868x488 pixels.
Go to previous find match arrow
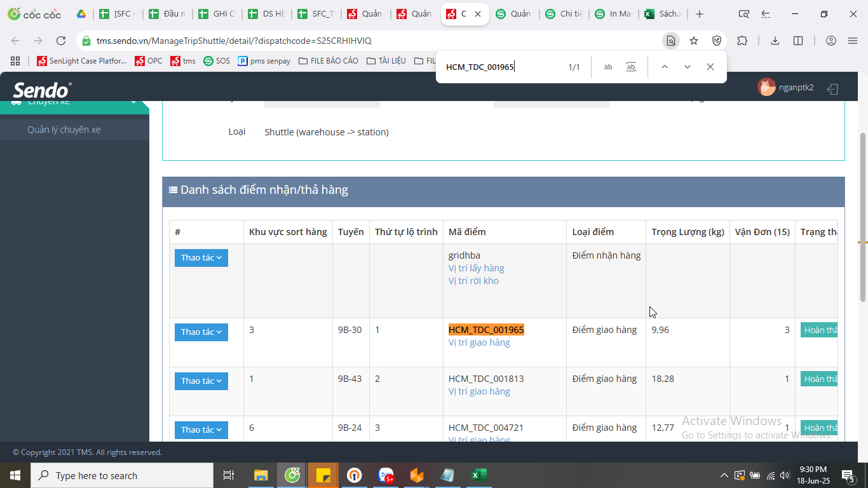point(664,67)
